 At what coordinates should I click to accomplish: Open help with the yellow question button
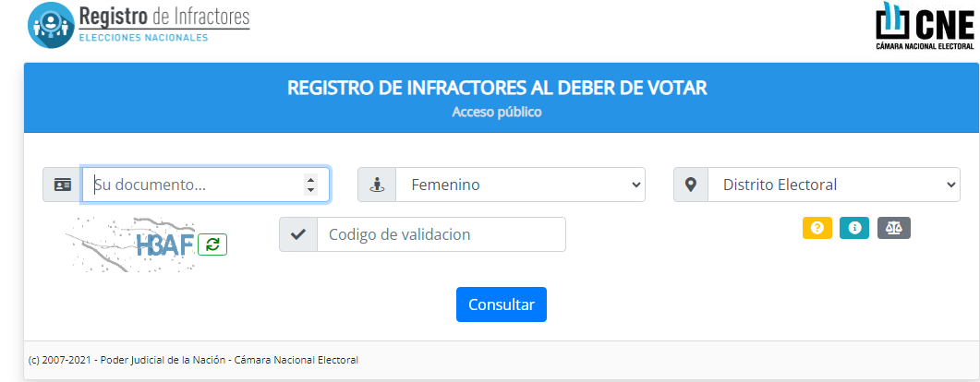pos(817,228)
